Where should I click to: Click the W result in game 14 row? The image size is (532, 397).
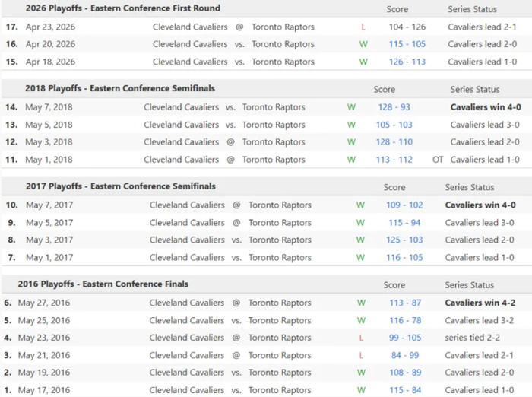[351, 107]
